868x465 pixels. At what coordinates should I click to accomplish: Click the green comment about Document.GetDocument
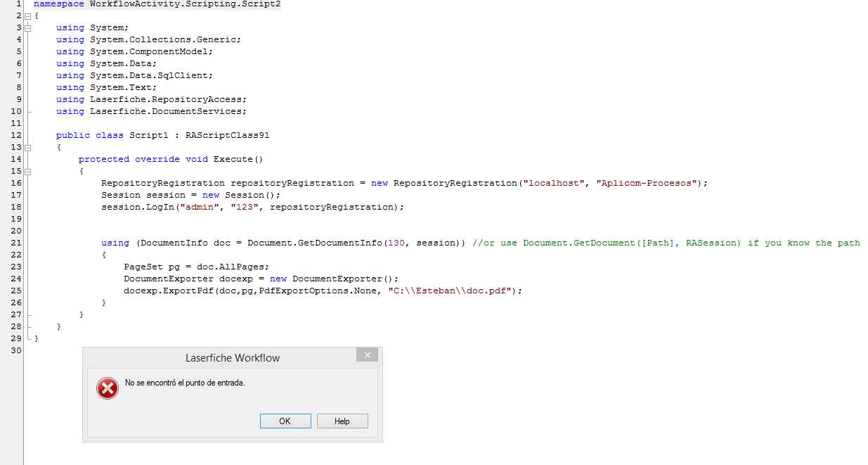click(666, 243)
